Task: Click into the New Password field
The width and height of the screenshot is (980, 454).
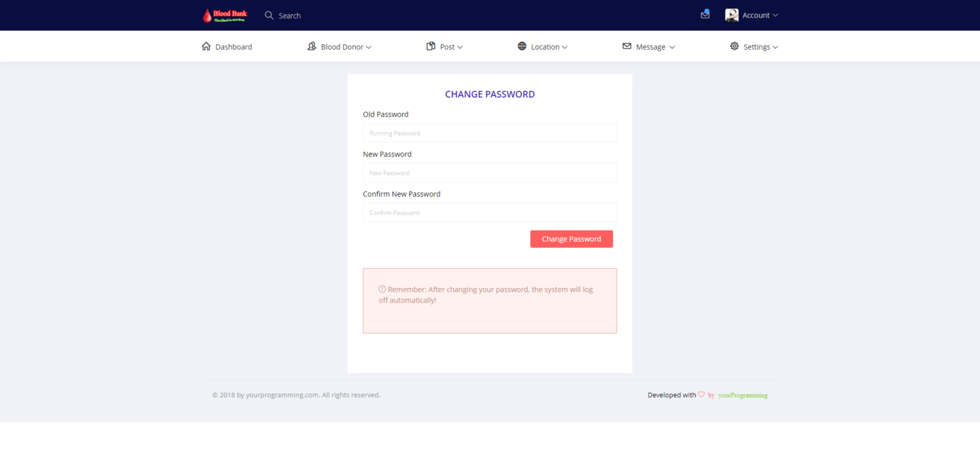Action: pos(489,173)
